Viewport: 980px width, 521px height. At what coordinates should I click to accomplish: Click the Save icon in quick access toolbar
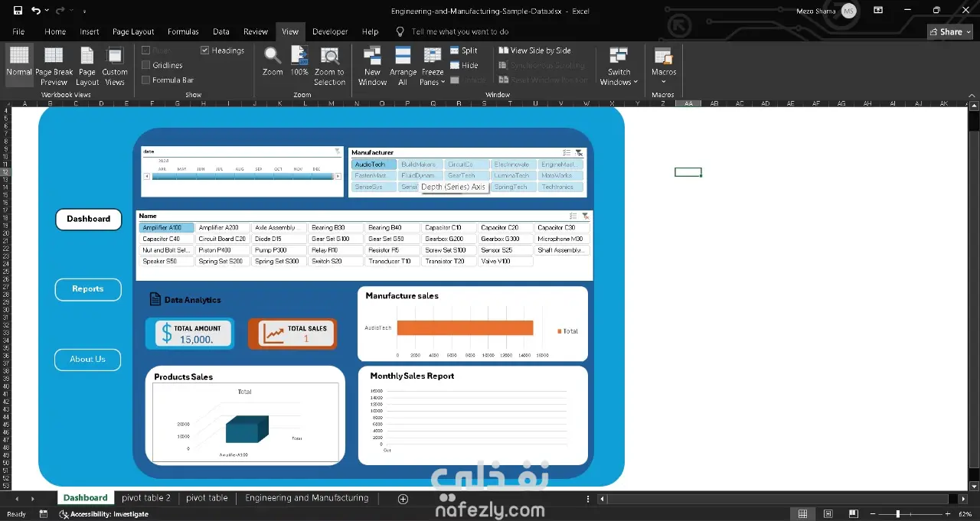point(18,11)
